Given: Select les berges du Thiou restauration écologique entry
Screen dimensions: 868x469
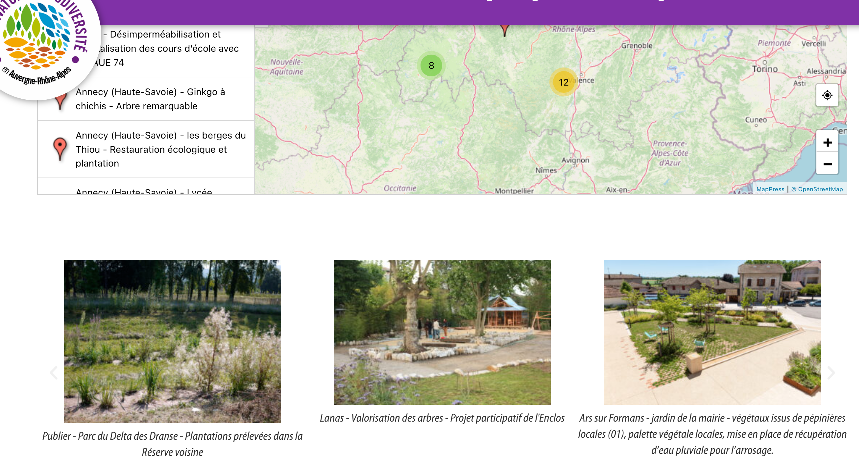Looking at the screenshot, I should (146, 149).
